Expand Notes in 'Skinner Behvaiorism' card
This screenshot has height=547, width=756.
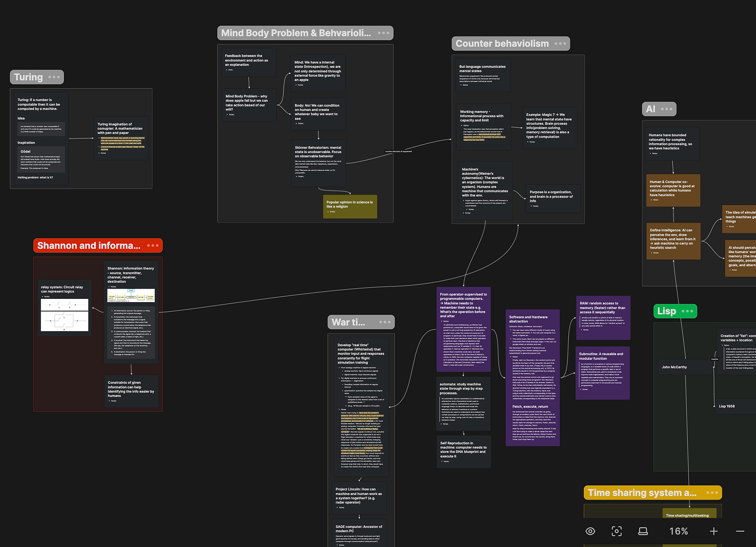click(300, 176)
